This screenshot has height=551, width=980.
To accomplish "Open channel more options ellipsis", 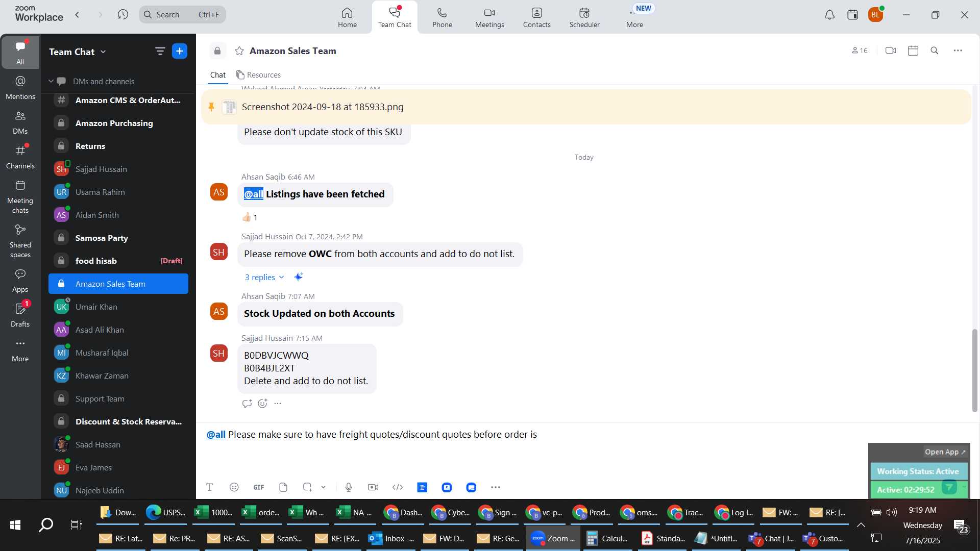I will [958, 51].
